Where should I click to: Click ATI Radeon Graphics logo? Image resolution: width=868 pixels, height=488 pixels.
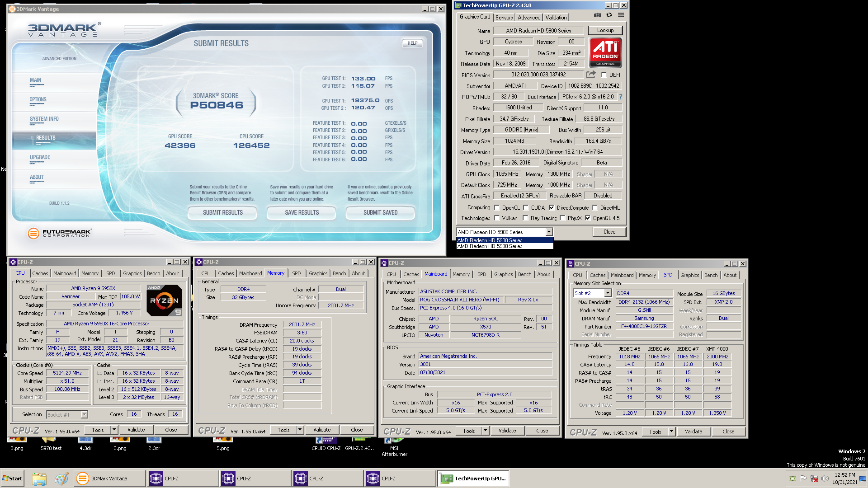tap(605, 52)
